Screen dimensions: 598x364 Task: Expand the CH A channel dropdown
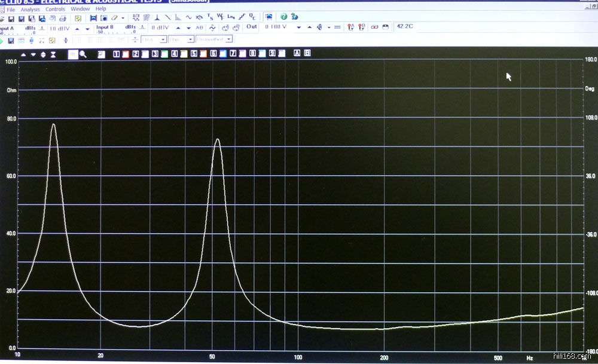161,40
